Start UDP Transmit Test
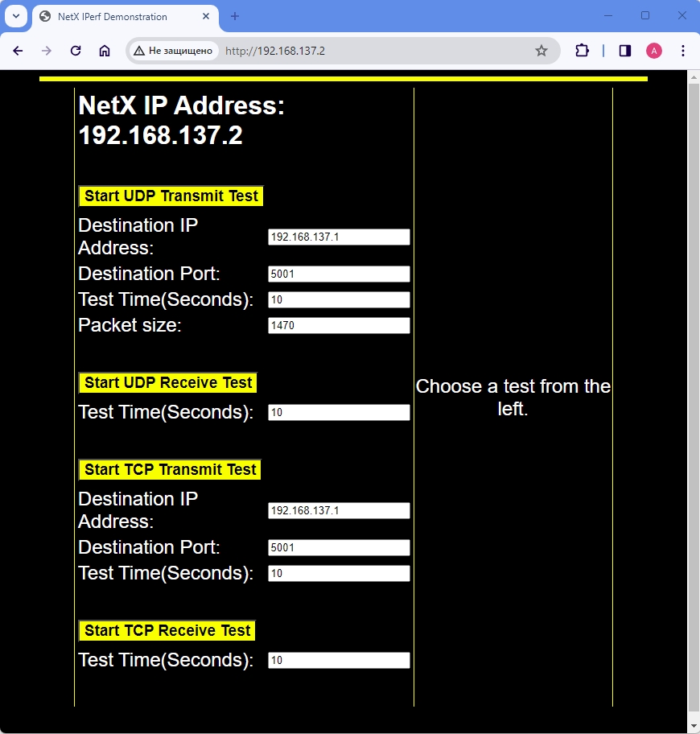 pos(171,196)
